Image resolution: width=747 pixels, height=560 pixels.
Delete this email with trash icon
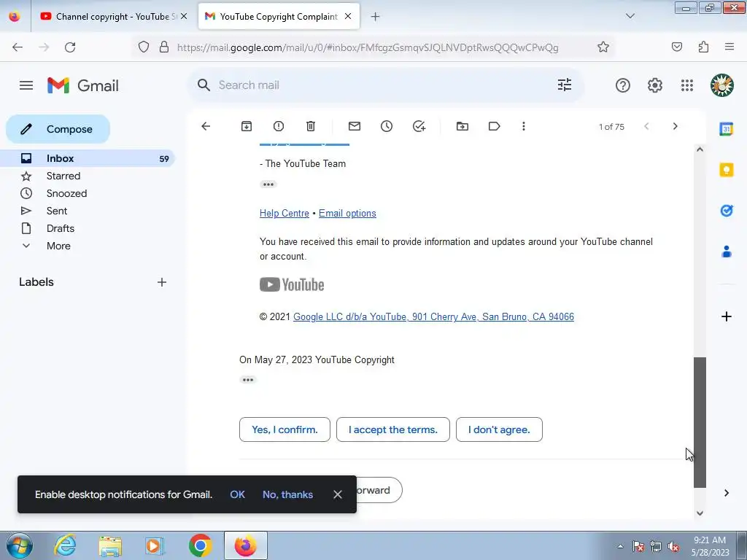pos(311,126)
